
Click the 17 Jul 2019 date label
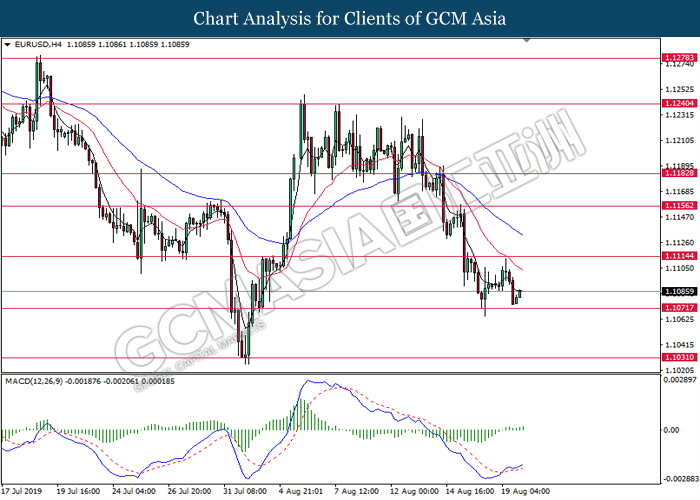pyautogui.click(x=22, y=491)
